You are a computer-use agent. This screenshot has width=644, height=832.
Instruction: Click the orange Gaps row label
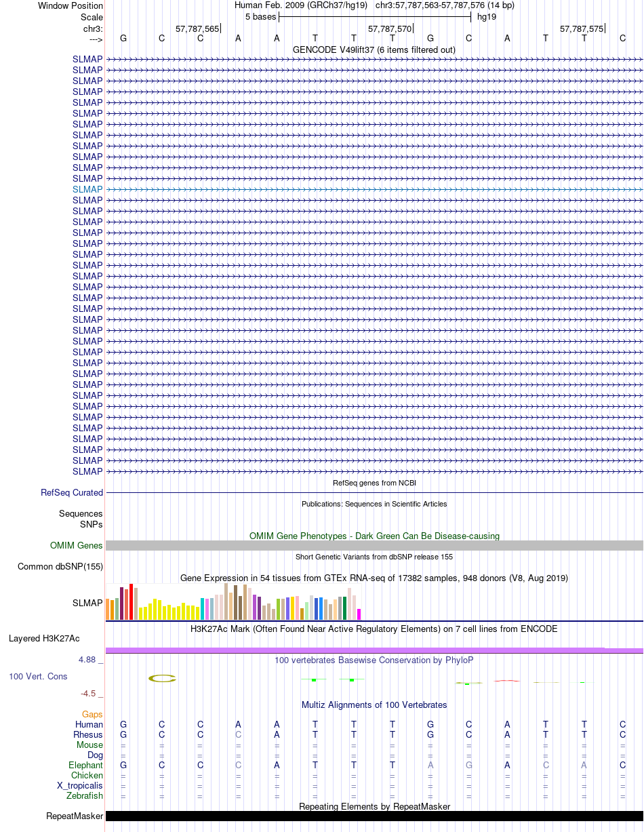(92, 714)
